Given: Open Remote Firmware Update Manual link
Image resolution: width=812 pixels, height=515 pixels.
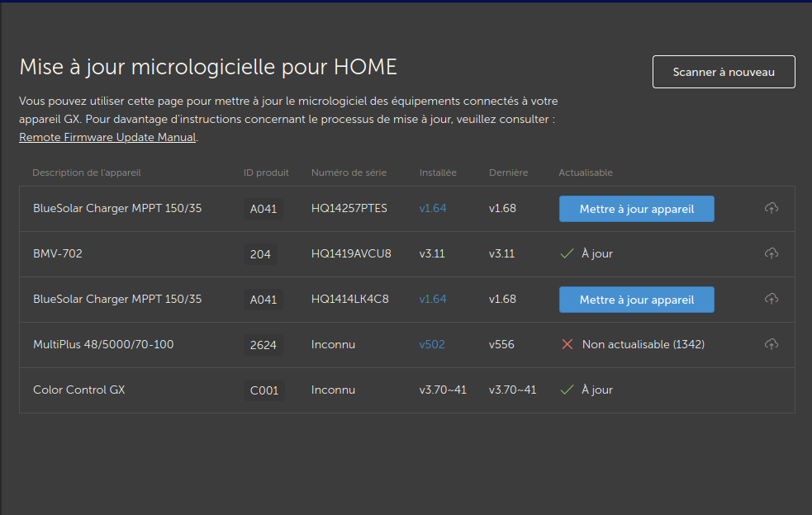Looking at the screenshot, I should click(107, 138).
